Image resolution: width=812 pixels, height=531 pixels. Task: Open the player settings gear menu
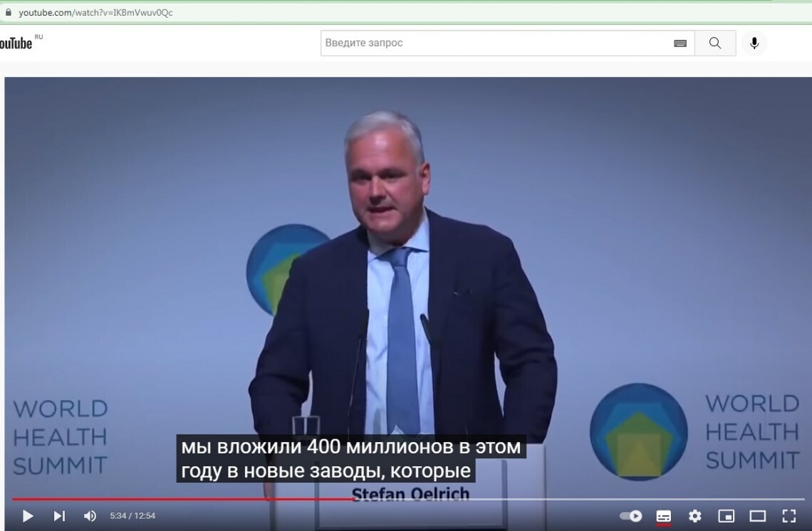click(x=694, y=516)
